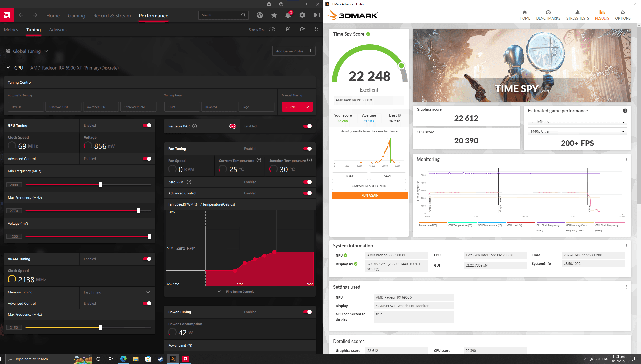
Task: Toggle Zero RPM switch
Action: [307, 182]
